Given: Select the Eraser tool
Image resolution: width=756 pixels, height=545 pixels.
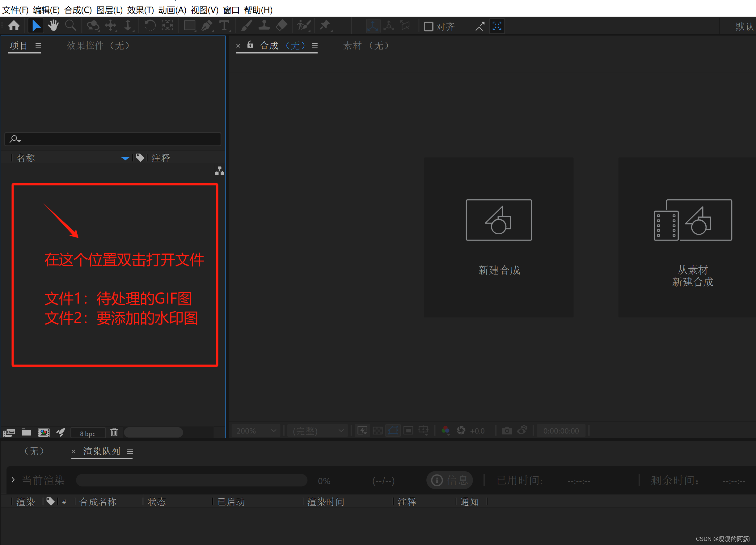Looking at the screenshot, I should pos(282,26).
